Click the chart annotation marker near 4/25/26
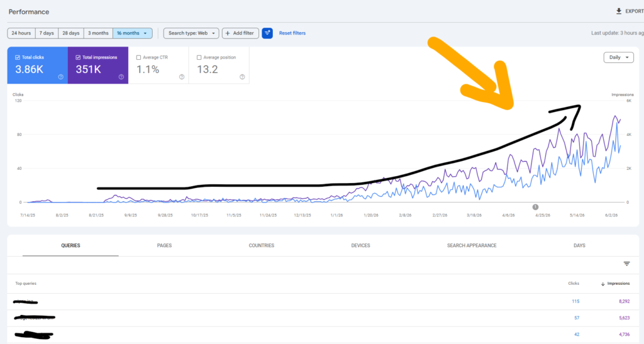Image resolution: width=644 pixels, height=344 pixels. click(536, 207)
